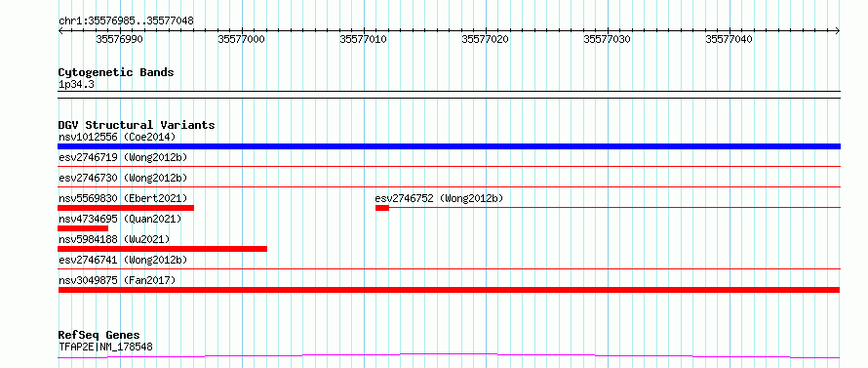The width and height of the screenshot is (868, 368).
Task: Select the short red nsv4734695 bar
Action: coord(83,228)
